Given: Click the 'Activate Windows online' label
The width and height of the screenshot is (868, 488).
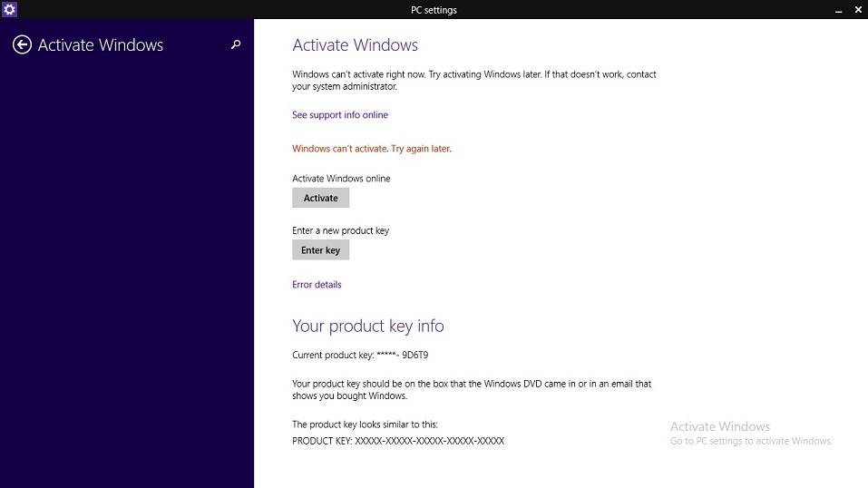Looking at the screenshot, I should (x=341, y=179).
